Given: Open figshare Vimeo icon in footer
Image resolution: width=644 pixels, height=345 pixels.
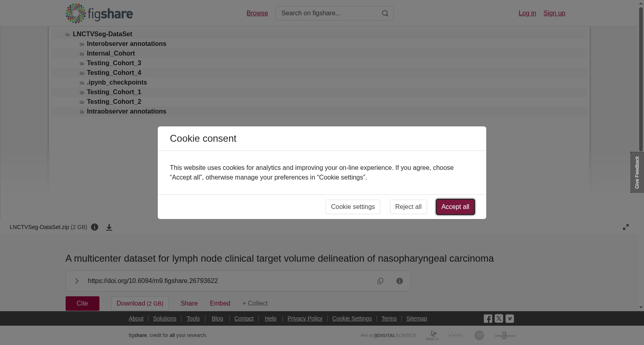Looking at the screenshot, I should (510, 318).
